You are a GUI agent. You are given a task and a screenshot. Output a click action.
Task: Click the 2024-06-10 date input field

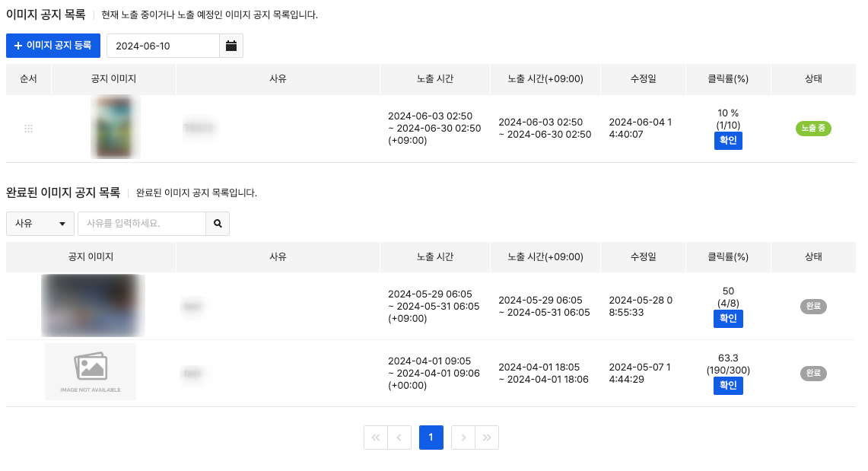pyautogui.click(x=164, y=46)
